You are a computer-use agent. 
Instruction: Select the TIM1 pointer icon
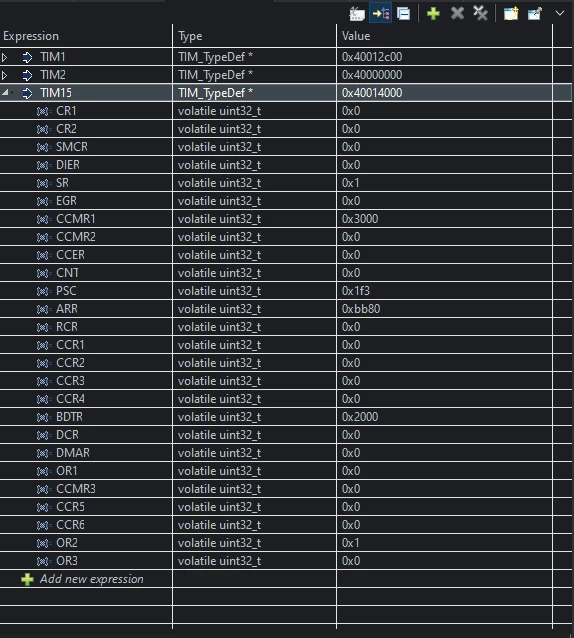[27, 57]
